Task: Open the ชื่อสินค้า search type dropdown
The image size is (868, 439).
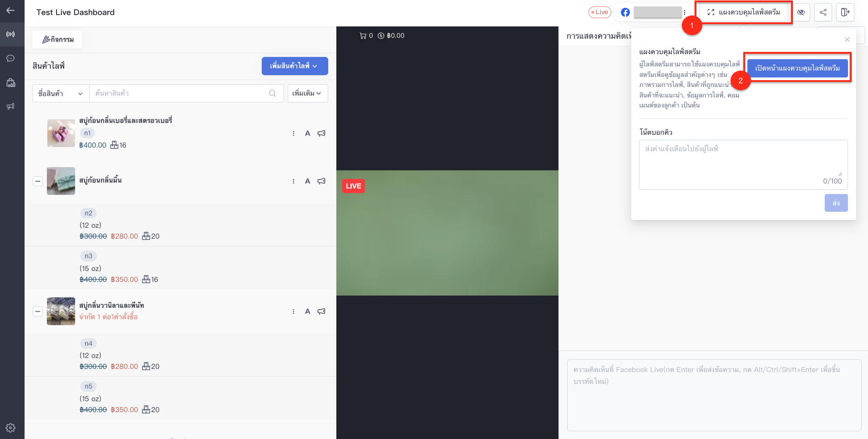Action: 61,93
